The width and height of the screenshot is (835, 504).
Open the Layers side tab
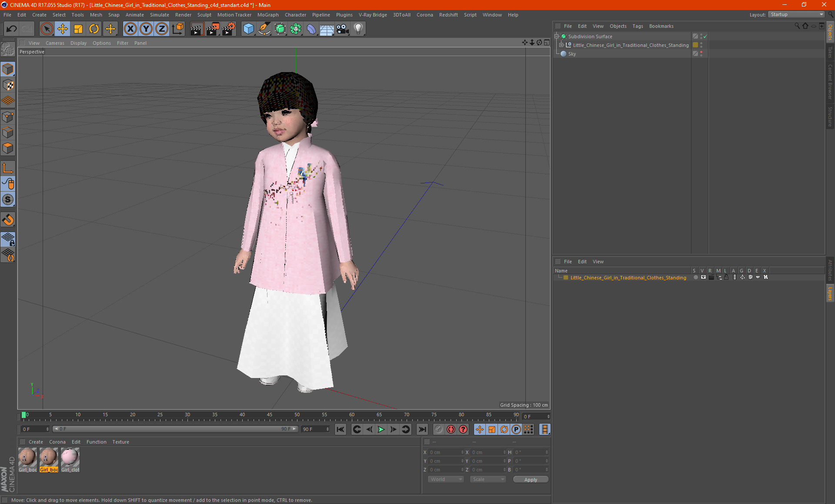[x=830, y=293]
